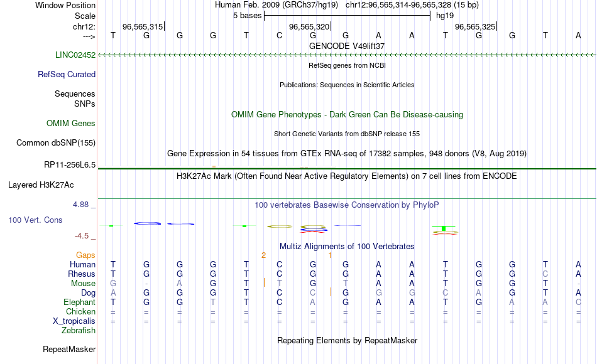
Task: Select the OMIM Genes track label
Action: (x=71, y=123)
